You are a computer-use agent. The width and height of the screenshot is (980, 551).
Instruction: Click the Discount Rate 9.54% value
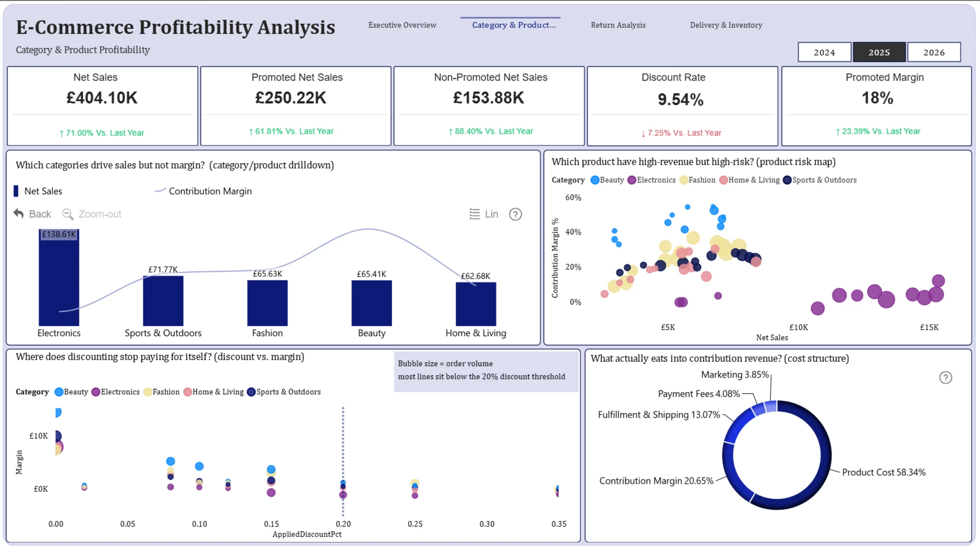(680, 99)
